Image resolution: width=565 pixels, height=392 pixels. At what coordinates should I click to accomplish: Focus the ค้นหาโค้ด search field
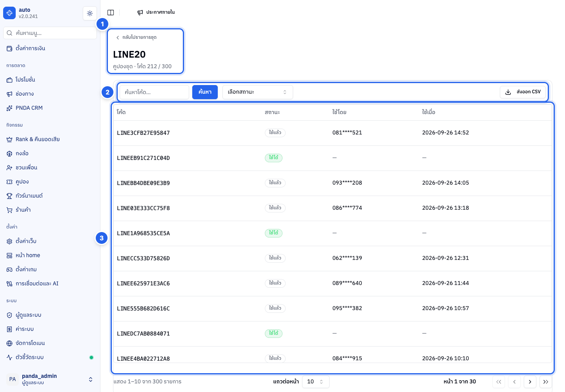(x=154, y=92)
